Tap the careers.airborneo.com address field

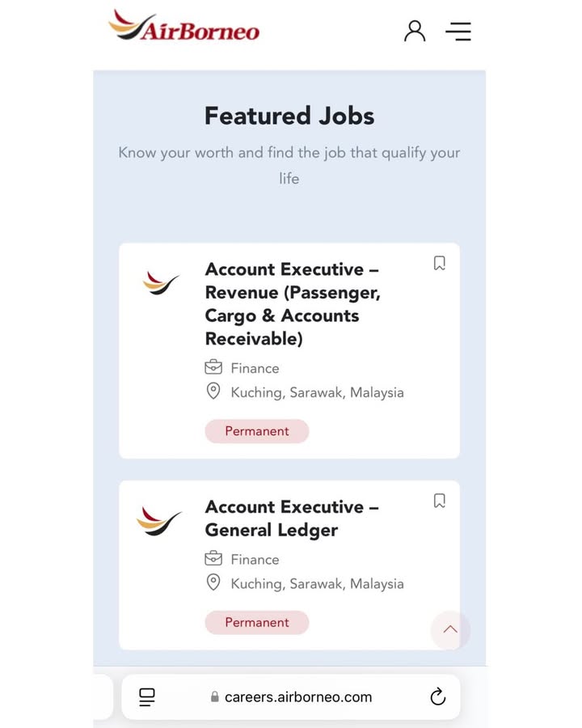click(298, 696)
